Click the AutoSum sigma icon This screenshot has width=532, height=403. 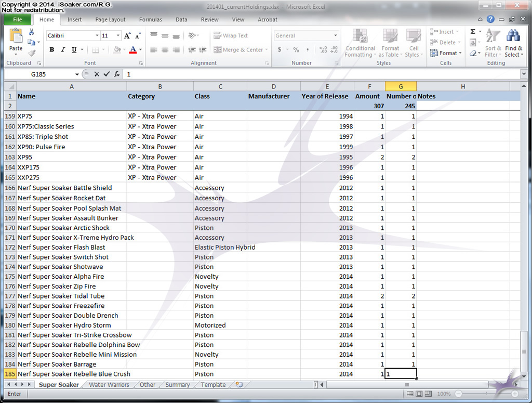coord(473,32)
